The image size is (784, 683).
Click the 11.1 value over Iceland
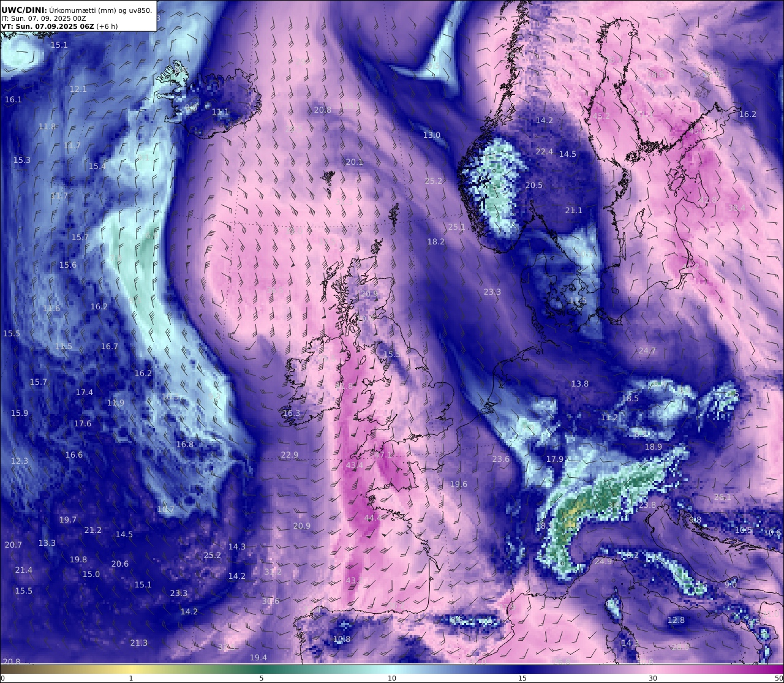pyautogui.click(x=221, y=112)
